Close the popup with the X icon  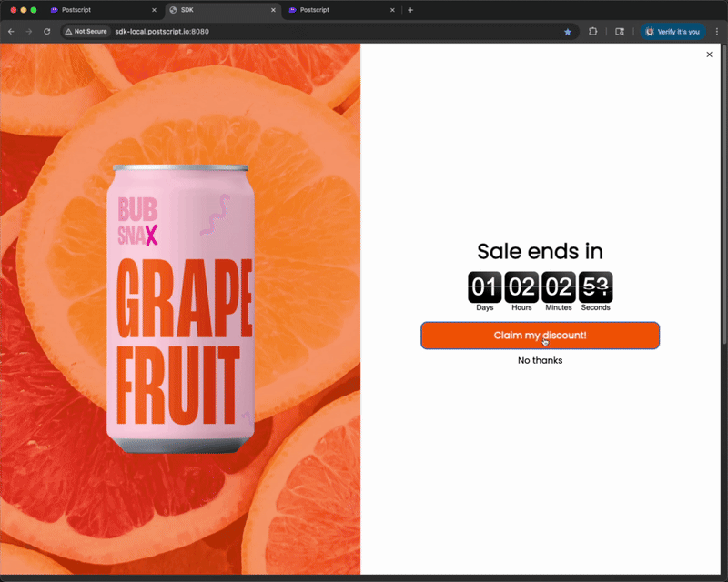[x=710, y=55]
